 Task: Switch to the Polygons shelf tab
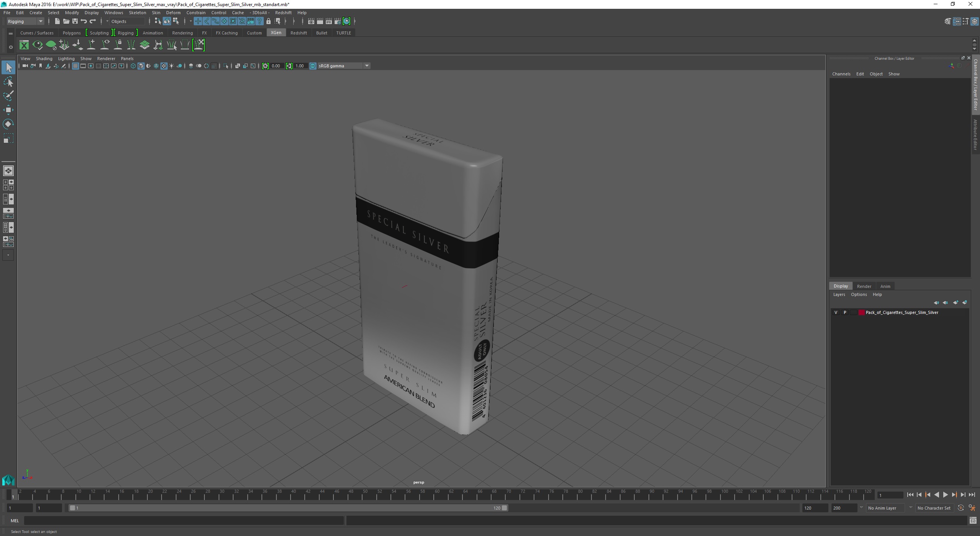(x=72, y=33)
